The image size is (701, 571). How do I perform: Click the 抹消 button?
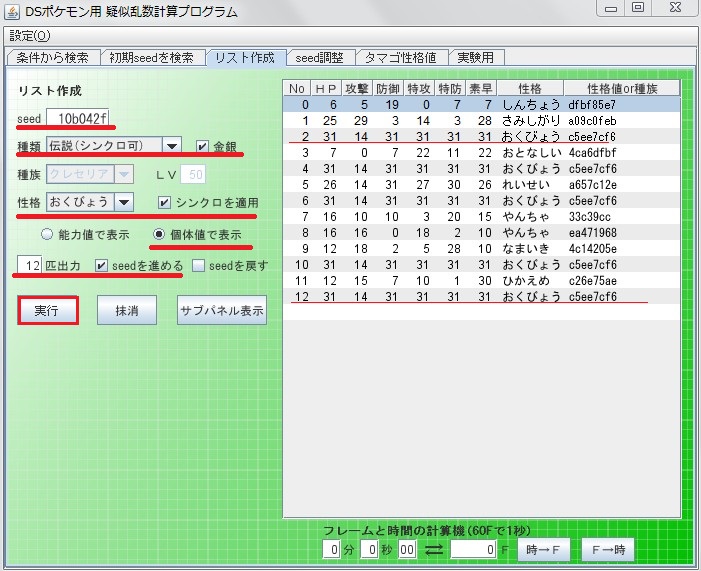click(x=127, y=310)
